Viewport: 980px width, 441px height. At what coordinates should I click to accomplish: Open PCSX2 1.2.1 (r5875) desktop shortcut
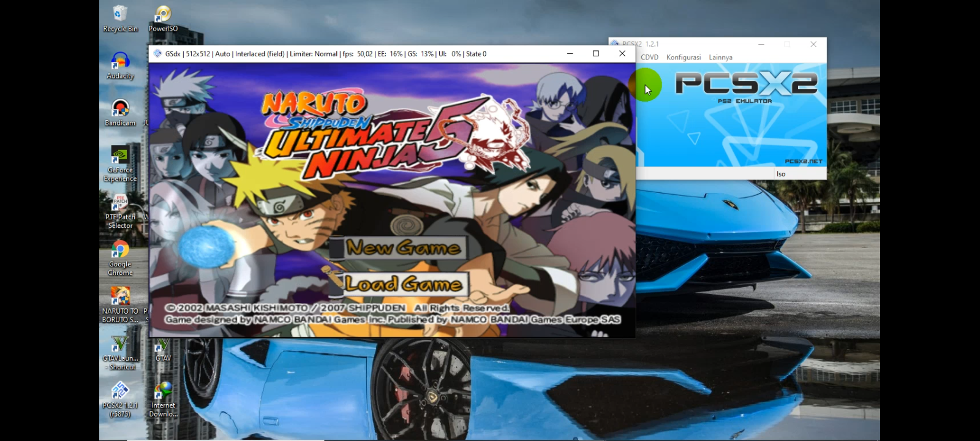(x=120, y=400)
